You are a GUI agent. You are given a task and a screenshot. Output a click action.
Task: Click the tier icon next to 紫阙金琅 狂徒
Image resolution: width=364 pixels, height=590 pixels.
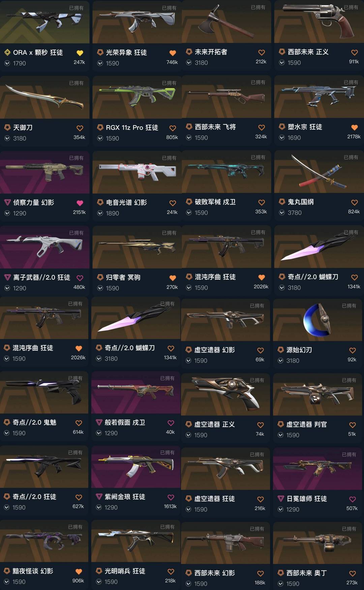click(x=99, y=497)
